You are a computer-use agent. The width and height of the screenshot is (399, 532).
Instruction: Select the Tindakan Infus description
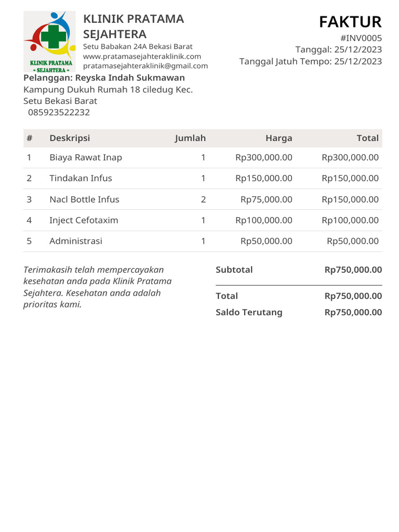81,178
